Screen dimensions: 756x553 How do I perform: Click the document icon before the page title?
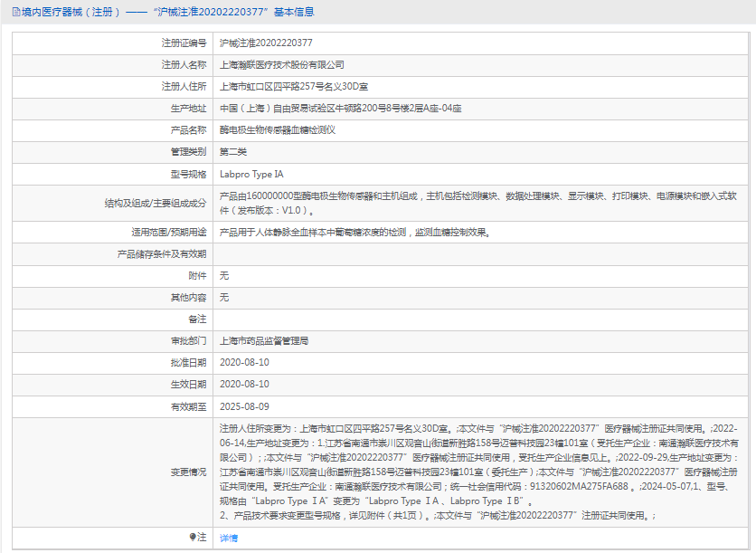[x=16, y=12]
